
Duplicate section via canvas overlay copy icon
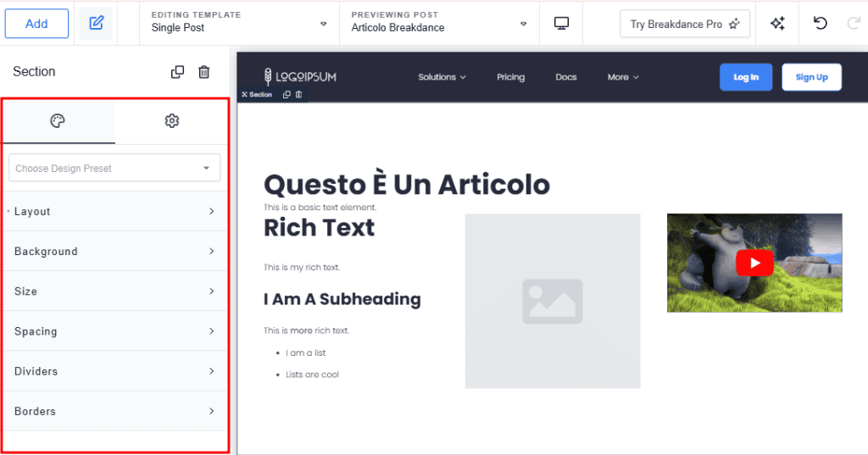[x=287, y=95]
